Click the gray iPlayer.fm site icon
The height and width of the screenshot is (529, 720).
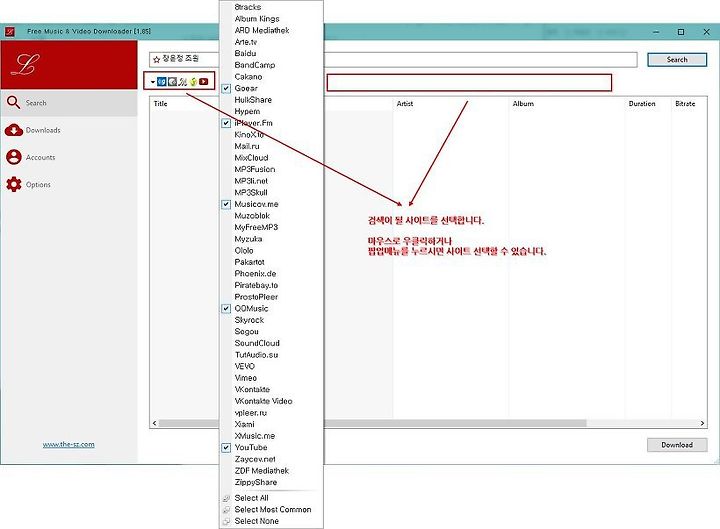[x=172, y=82]
